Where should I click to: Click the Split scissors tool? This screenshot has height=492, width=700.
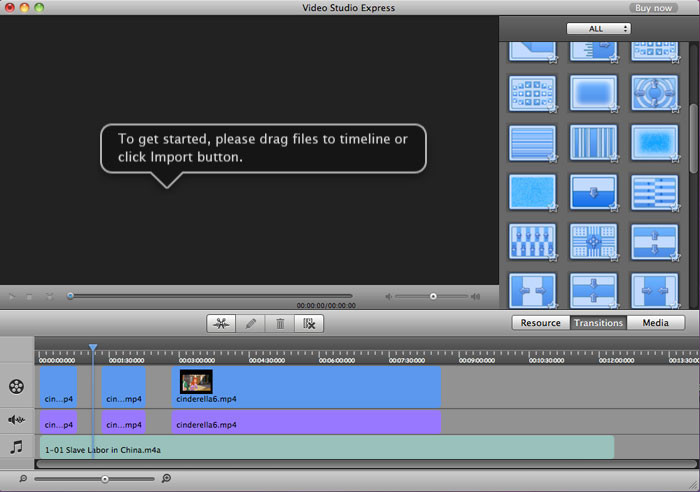[x=221, y=323]
